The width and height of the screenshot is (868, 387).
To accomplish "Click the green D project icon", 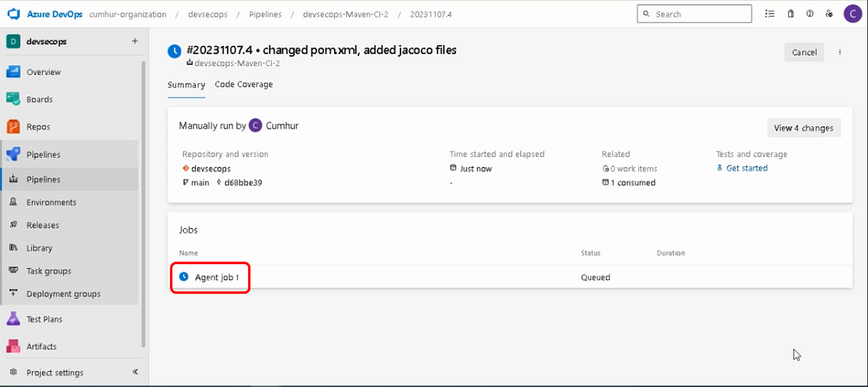I will [x=13, y=42].
